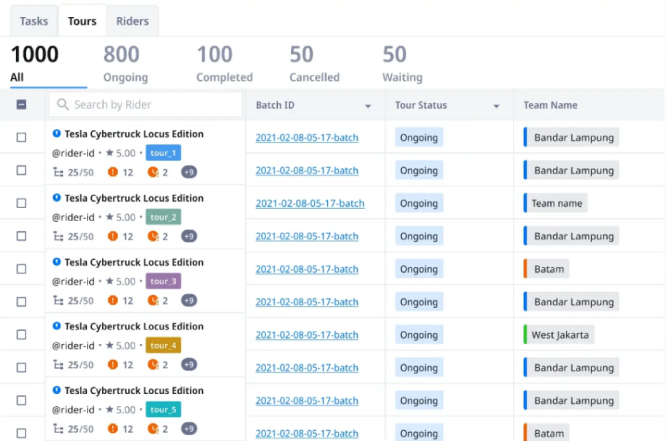Filter by 100 Completed tours
Image resolution: width=671 pixels, height=441 pixels.
click(224, 63)
